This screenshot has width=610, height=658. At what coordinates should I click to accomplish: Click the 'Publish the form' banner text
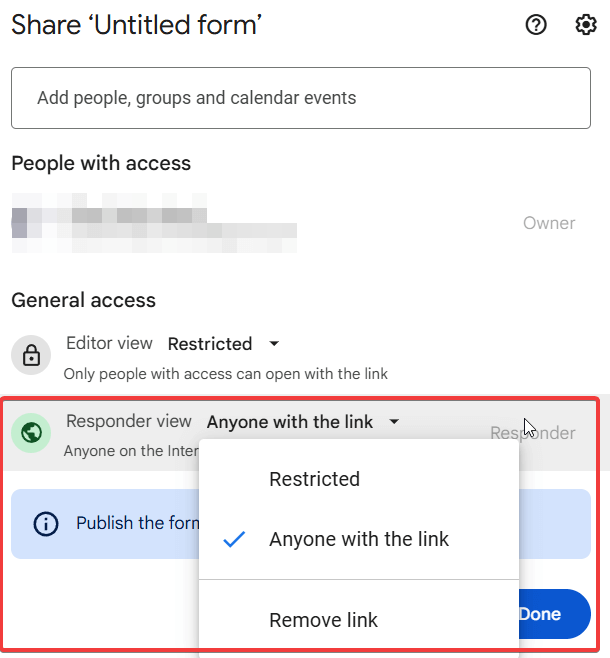point(125,523)
